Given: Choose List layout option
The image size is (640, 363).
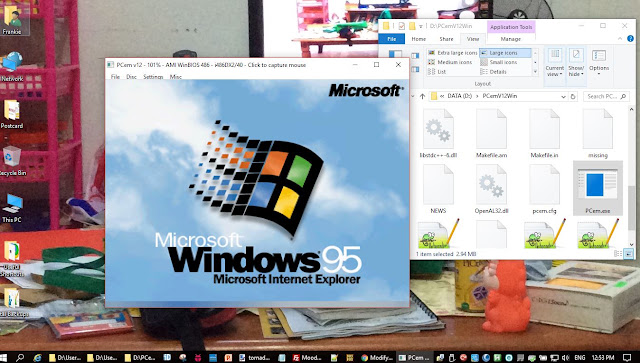Looking at the screenshot, I should click(x=437, y=71).
